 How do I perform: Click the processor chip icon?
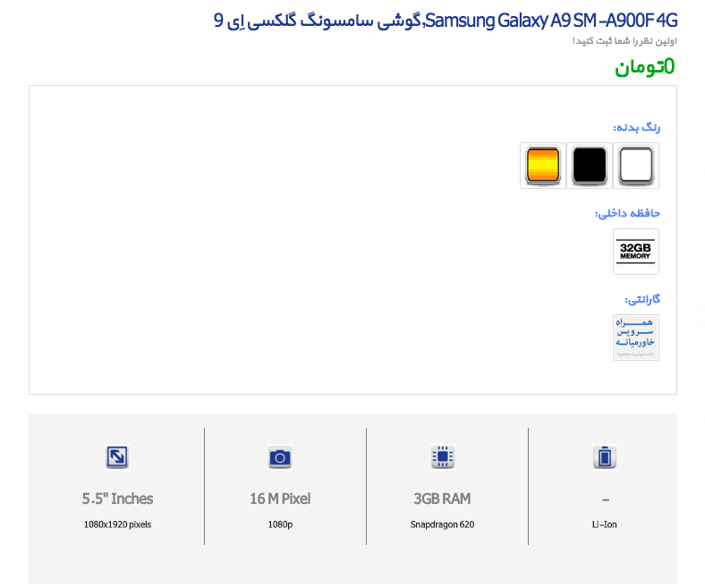coord(443,457)
